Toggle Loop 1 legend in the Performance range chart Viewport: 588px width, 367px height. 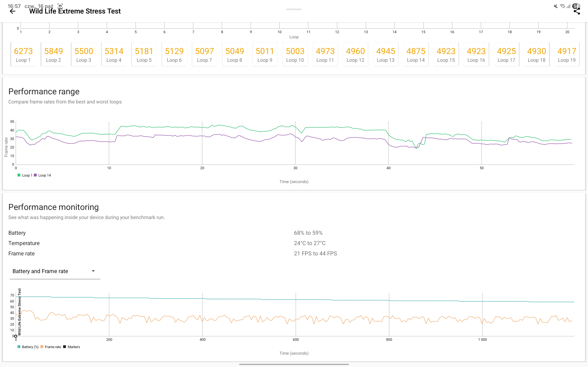(25, 175)
